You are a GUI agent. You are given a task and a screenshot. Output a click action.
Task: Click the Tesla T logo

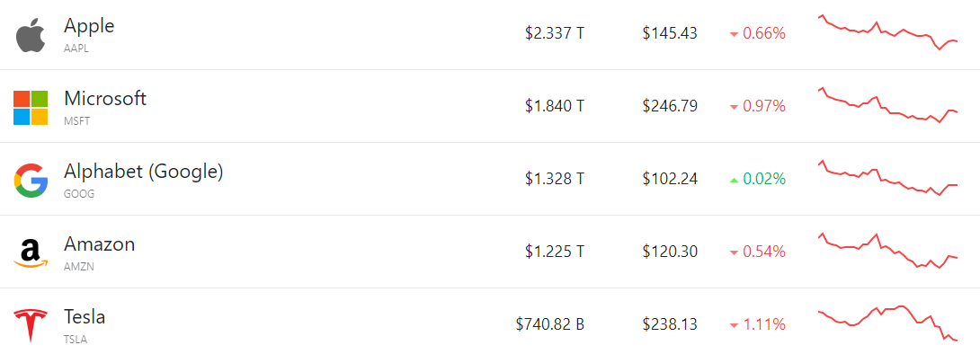(x=31, y=326)
